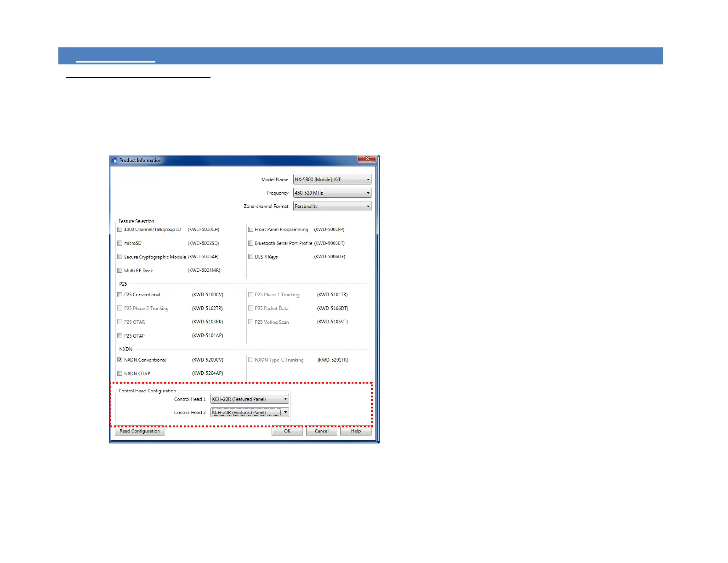
Task: Tick Bluetooth Serial Port Profile checkbox
Action: (251, 243)
